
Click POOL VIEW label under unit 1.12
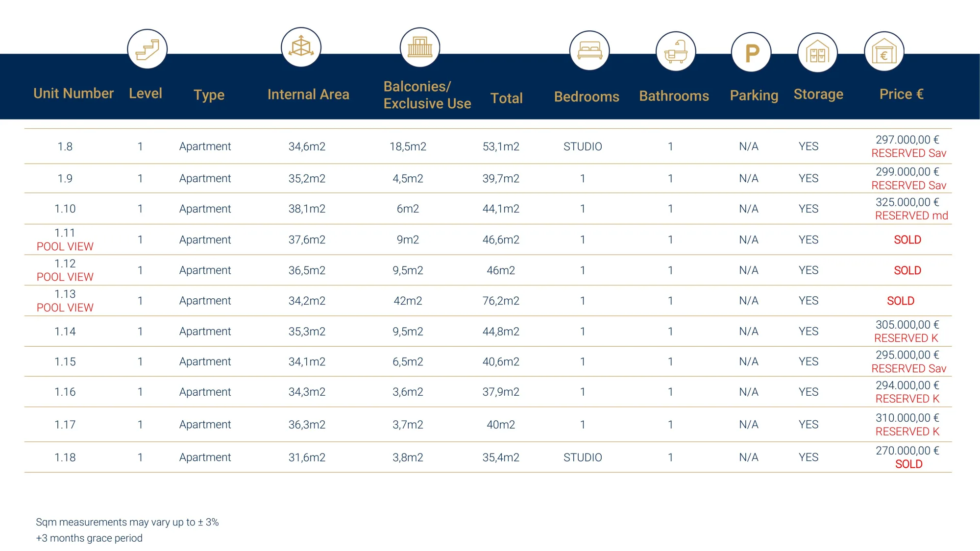pos(65,277)
